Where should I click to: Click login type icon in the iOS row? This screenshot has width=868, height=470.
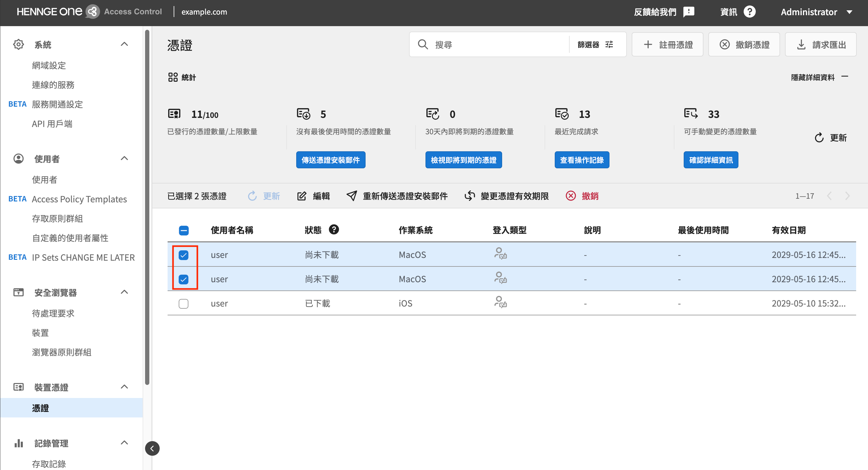[500, 302]
